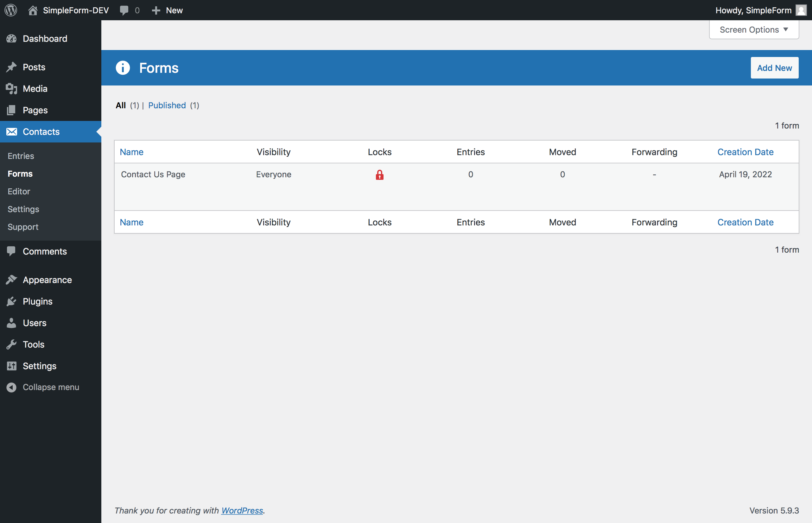
Task: Click the info icon beside Forms heading
Action: click(x=123, y=67)
